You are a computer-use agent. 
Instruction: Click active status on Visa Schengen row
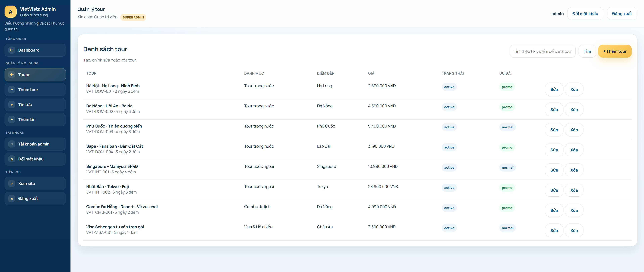coord(449,228)
